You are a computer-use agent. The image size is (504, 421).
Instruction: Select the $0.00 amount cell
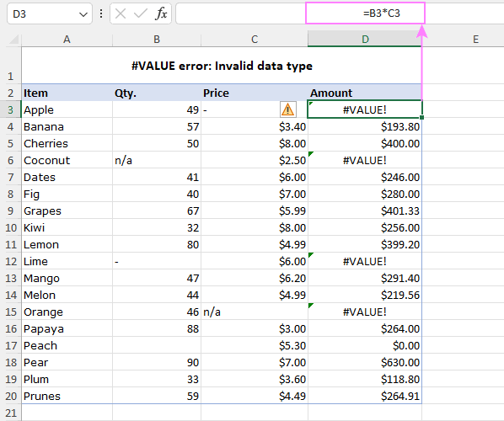point(365,345)
